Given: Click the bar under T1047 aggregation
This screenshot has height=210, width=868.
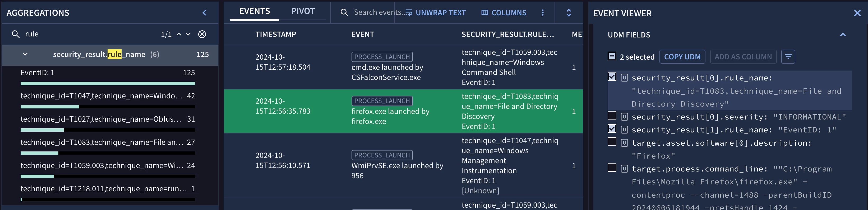Looking at the screenshot, I should pos(108,107).
